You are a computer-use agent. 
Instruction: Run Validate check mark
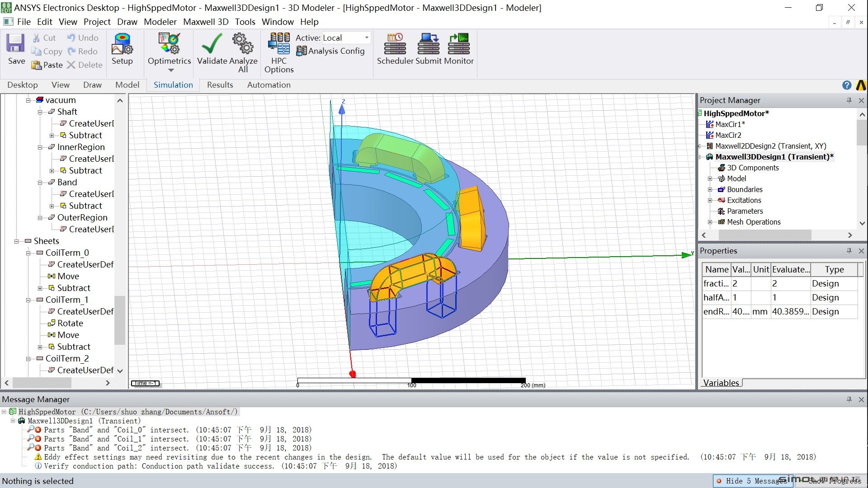[212, 44]
